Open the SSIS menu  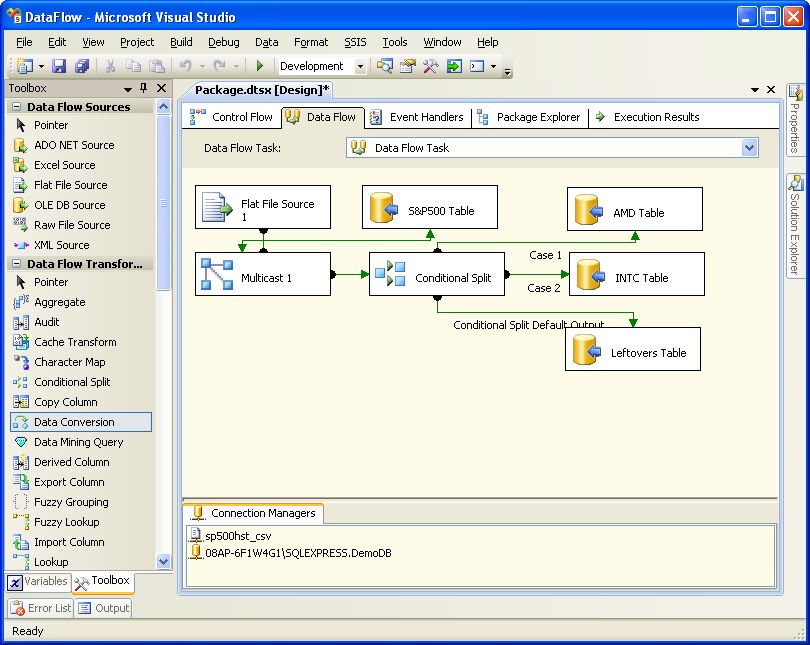click(x=355, y=42)
